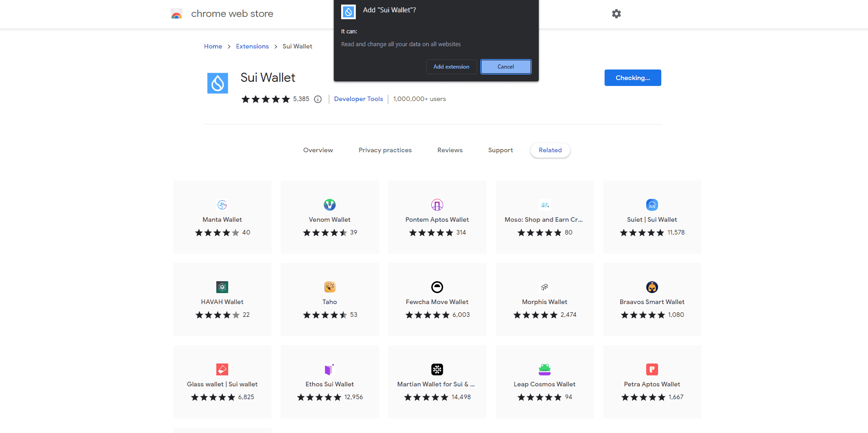Image resolution: width=868 pixels, height=433 pixels.
Task: Click the Fewcha Move Wallet icon
Action: [x=437, y=287]
